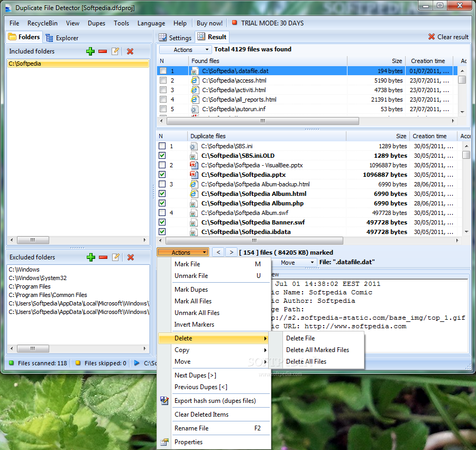Clear all excluded folders red X

[x=131, y=257]
